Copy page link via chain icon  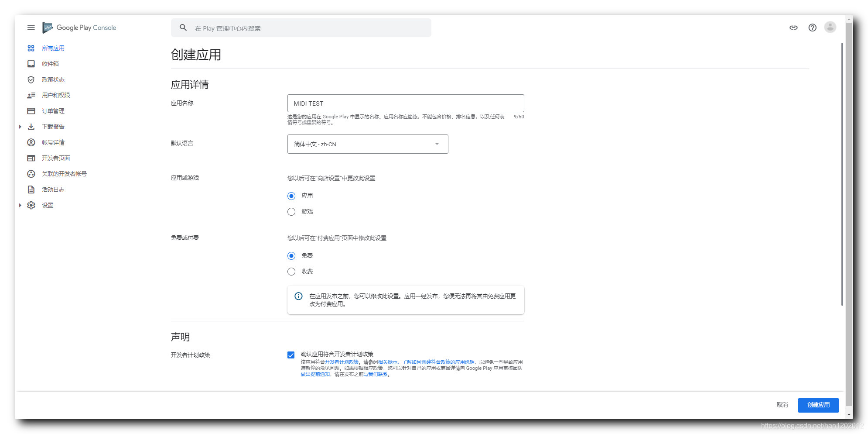tap(793, 28)
